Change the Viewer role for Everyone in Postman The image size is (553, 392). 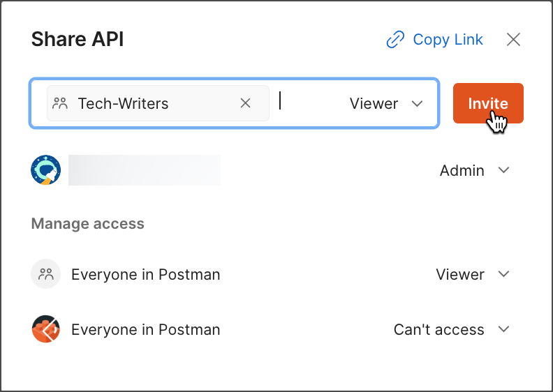[473, 274]
